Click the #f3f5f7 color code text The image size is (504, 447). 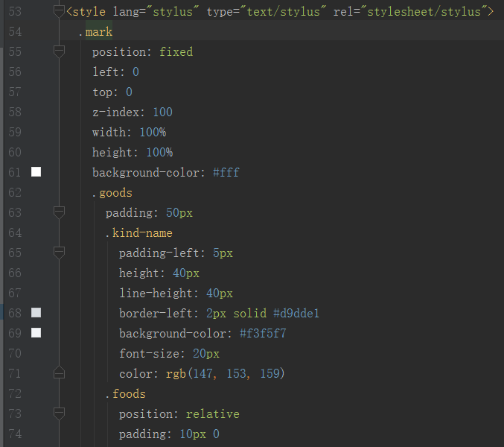(x=263, y=334)
